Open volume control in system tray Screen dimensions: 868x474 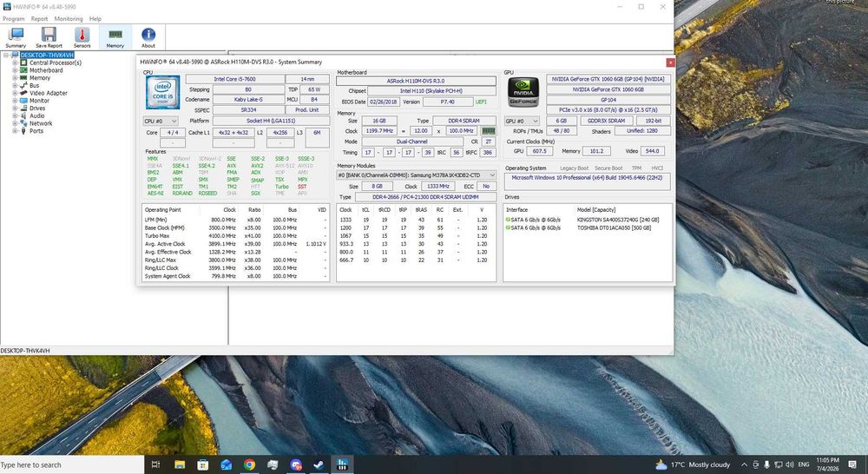(790, 464)
